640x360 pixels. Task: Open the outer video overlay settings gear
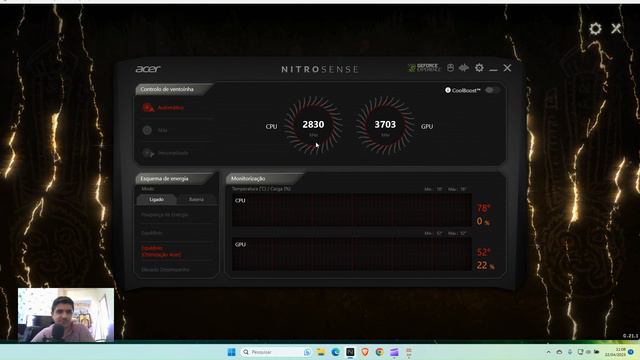[x=595, y=29]
